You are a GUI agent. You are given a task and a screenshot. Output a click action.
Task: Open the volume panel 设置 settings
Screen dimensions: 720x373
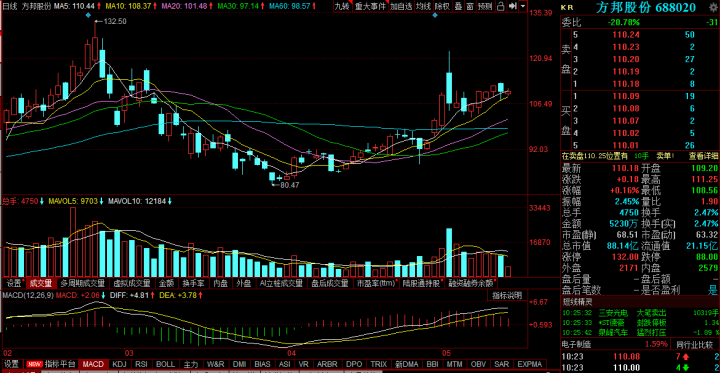click(x=14, y=283)
